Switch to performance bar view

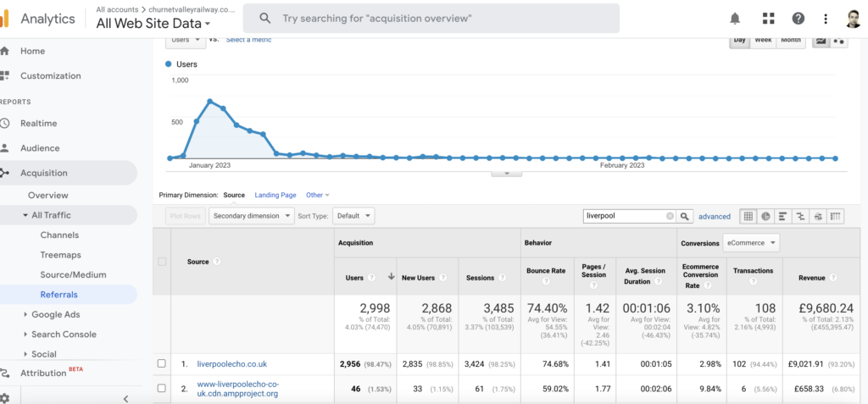click(783, 216)
